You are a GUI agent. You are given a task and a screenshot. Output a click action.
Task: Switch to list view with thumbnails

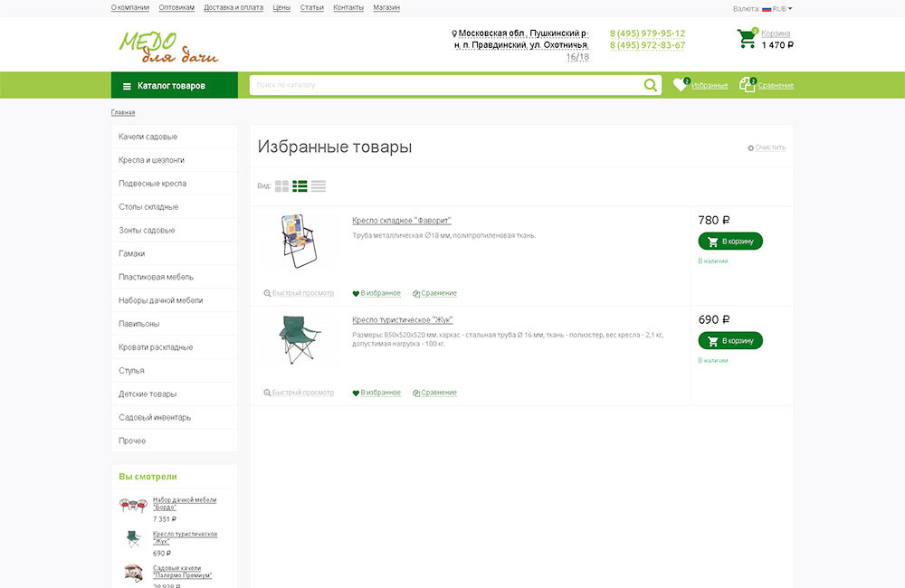point(300,185)
